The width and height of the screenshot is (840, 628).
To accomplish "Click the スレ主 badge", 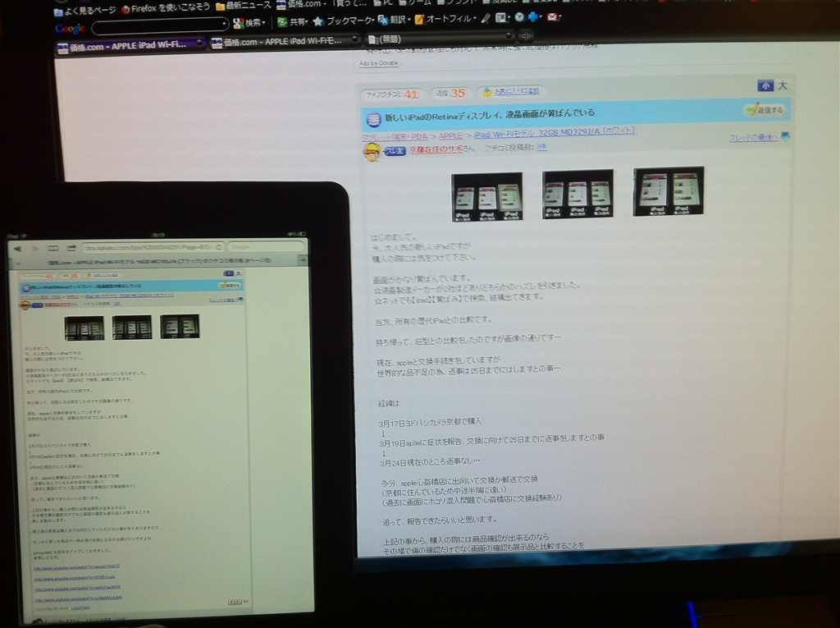I will [x=395, y=152].
